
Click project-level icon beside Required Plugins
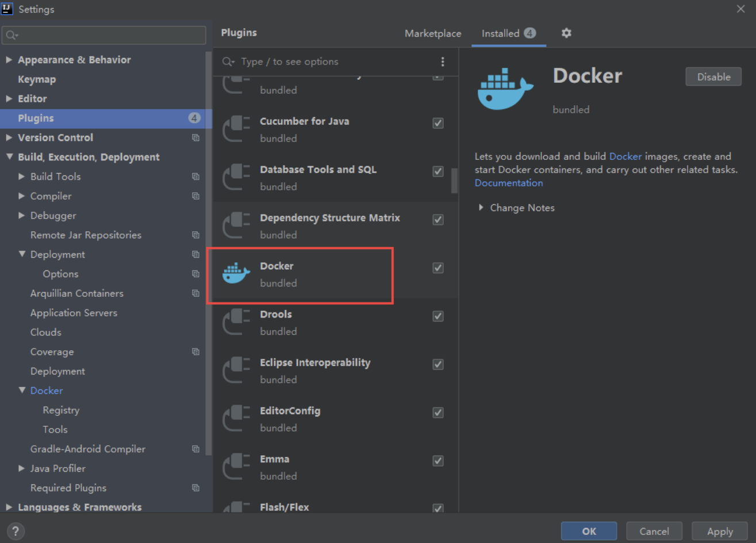[x=195, y=488]
